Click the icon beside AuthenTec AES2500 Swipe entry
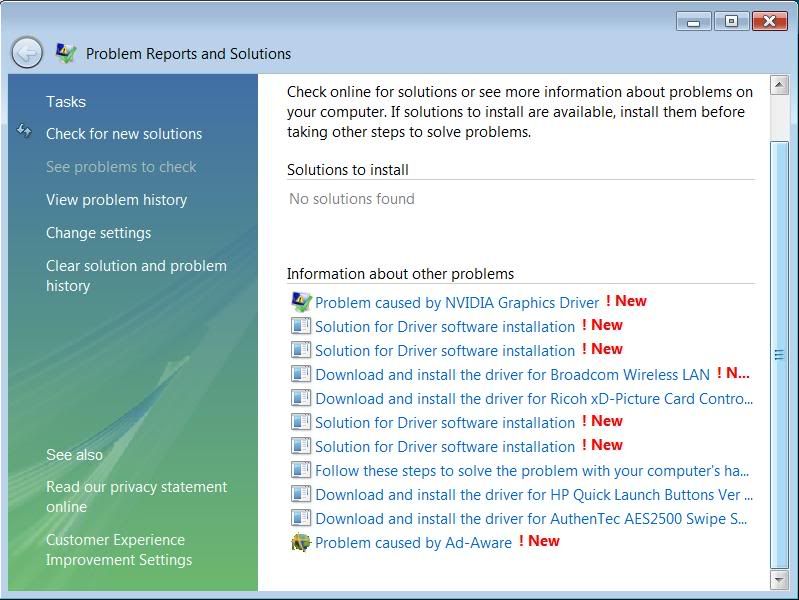This screenshot has width=799, height=600. click(301, 518)
